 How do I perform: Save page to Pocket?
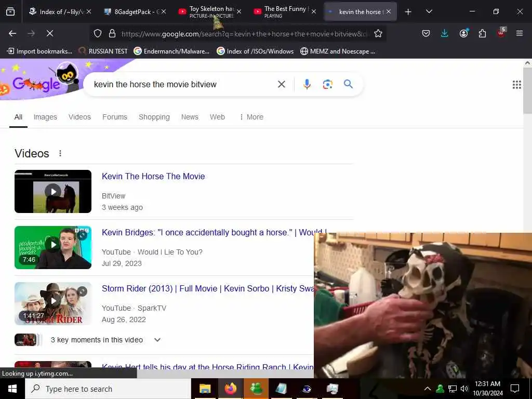426,33
